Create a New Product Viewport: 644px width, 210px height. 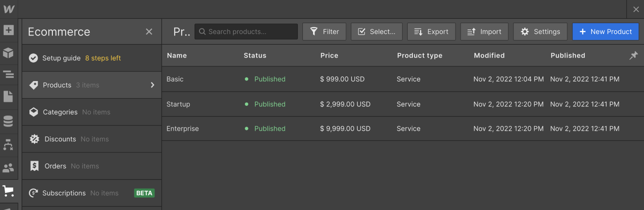coord(605,32)
